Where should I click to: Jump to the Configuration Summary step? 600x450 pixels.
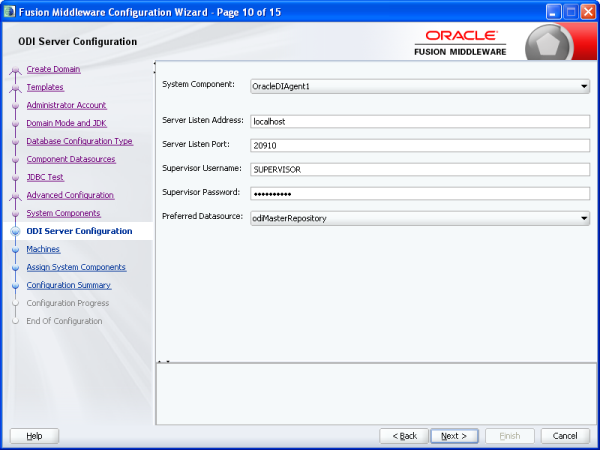pos(69,285)
